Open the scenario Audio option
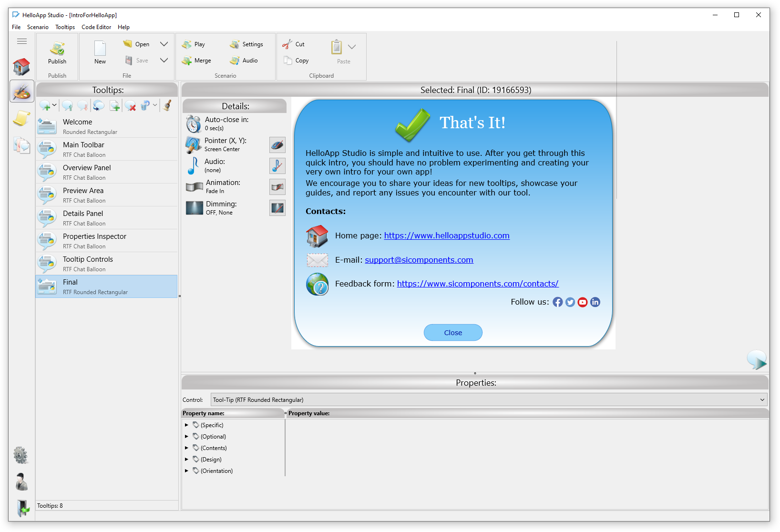 244,61
